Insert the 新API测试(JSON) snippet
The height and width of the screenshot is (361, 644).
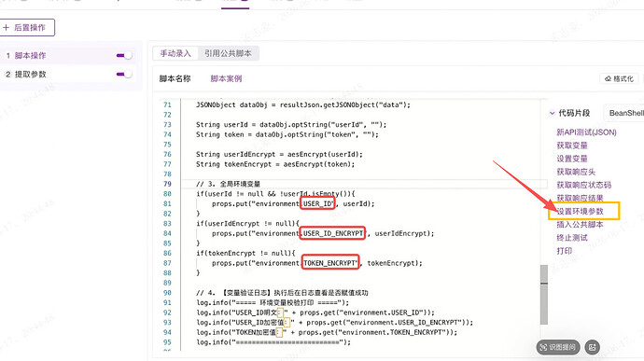point(586,132)
